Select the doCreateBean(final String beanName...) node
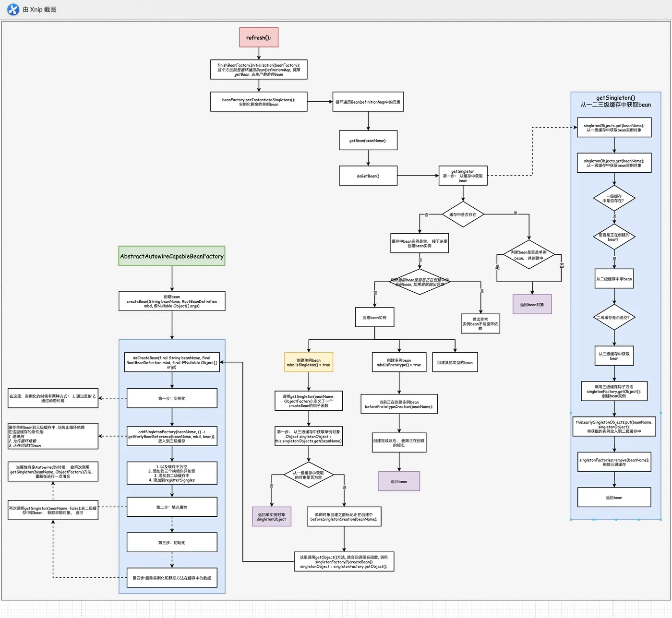 coord(172,362)
